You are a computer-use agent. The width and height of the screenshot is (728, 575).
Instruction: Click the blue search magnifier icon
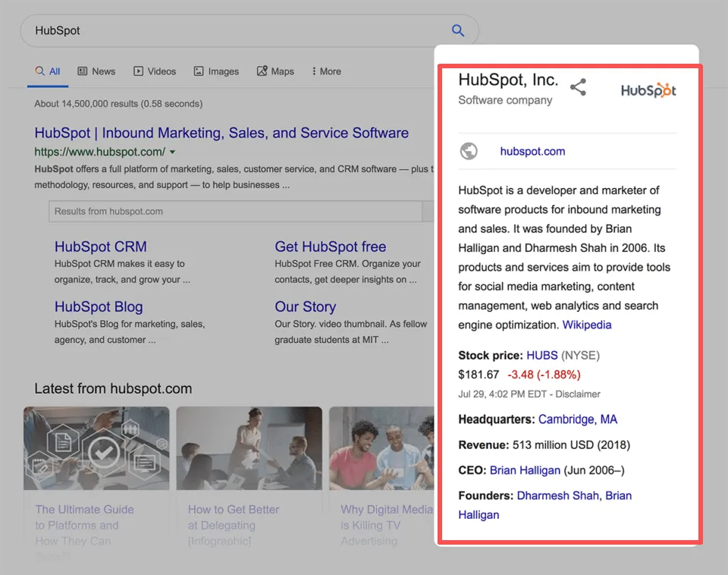point(458,30)
